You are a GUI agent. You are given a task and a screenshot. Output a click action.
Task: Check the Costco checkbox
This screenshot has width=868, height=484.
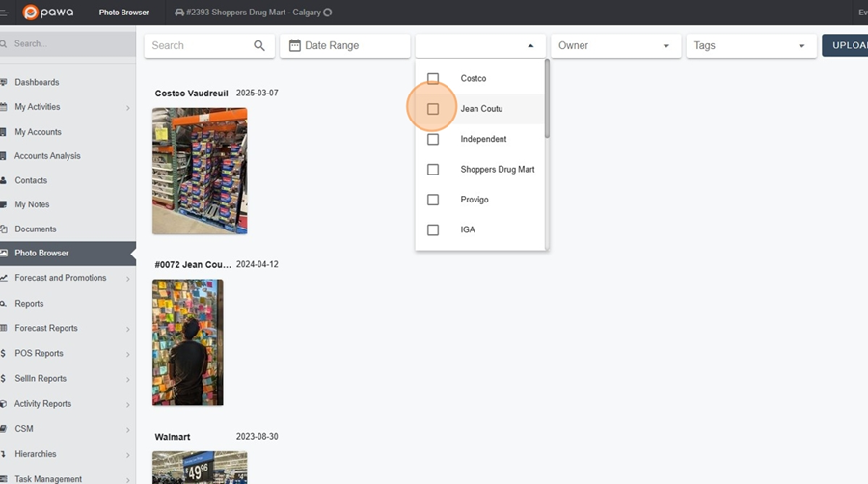[x=433, y=78]
